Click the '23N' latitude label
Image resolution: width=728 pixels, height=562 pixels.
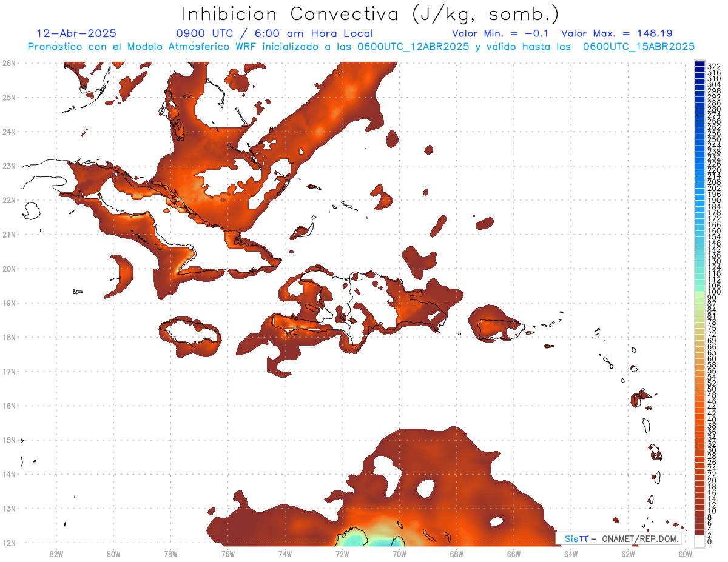click(8, 166)
